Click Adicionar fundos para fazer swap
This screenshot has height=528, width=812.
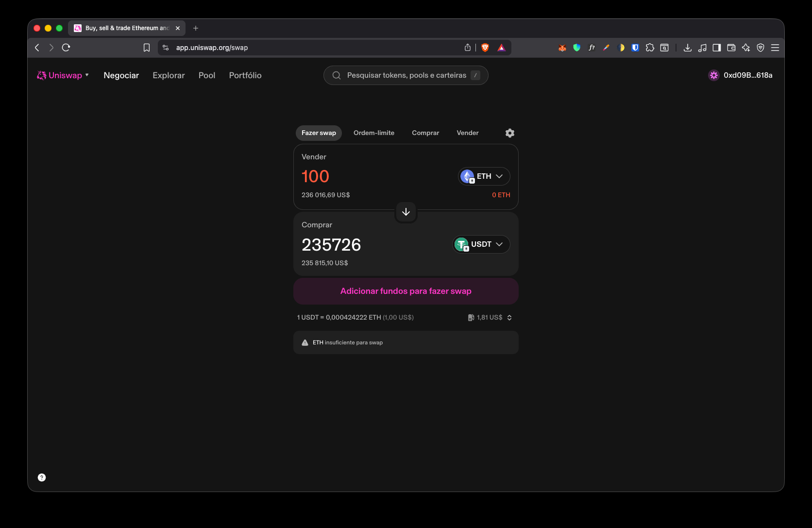pos(406,291)
